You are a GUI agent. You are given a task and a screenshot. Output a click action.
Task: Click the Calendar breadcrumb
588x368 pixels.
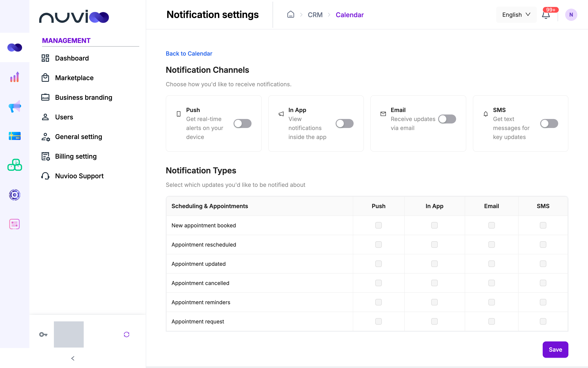click(x=349, y=15)
